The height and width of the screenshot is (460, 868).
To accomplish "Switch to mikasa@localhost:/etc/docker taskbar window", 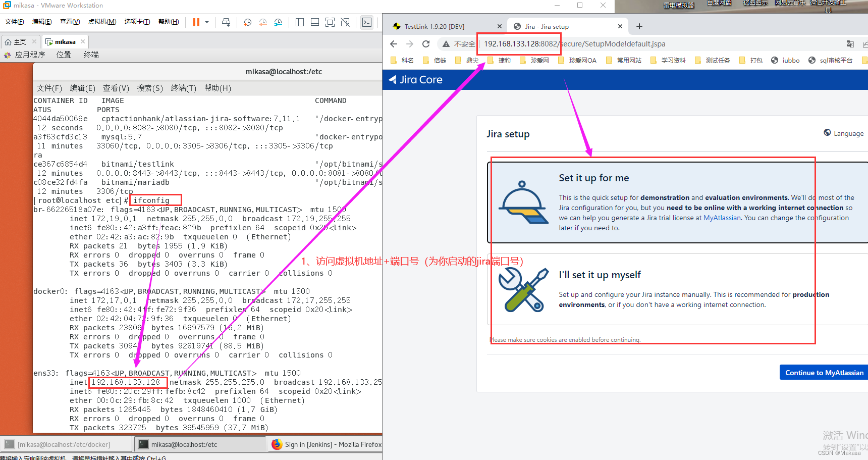I will [x=67, y=444].
